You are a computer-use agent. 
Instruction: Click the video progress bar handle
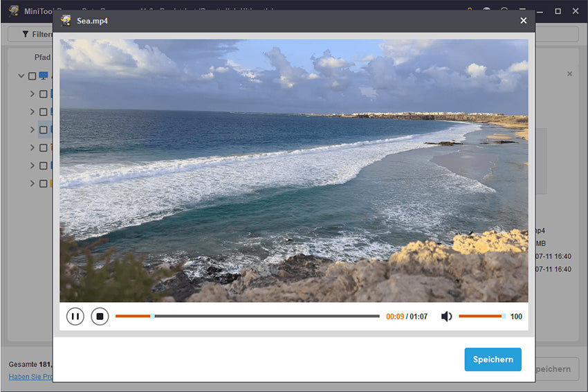coord(152,316)
